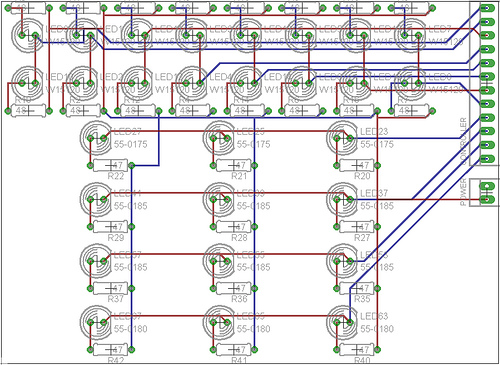The height and width of the screenshot is (365, 500).
Task: Select the bottom-left 55-0180 LED symbol
Action: pyautogui.click(x=96, y=322)
